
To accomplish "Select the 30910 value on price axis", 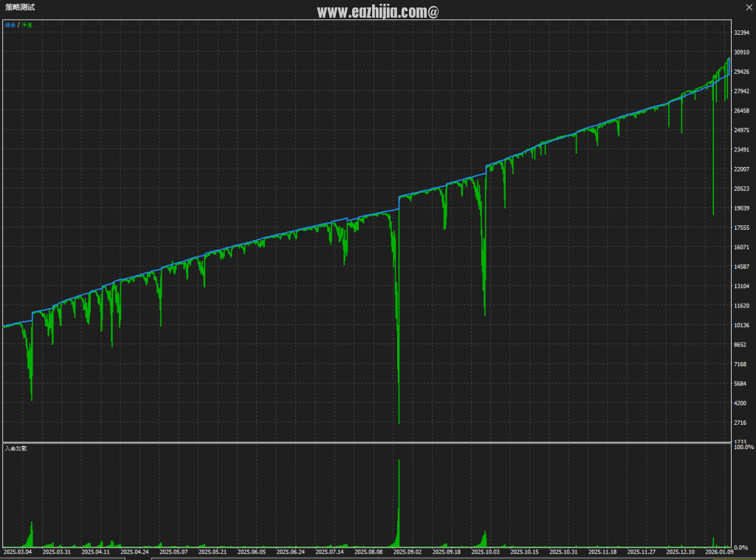I will 741,52.
